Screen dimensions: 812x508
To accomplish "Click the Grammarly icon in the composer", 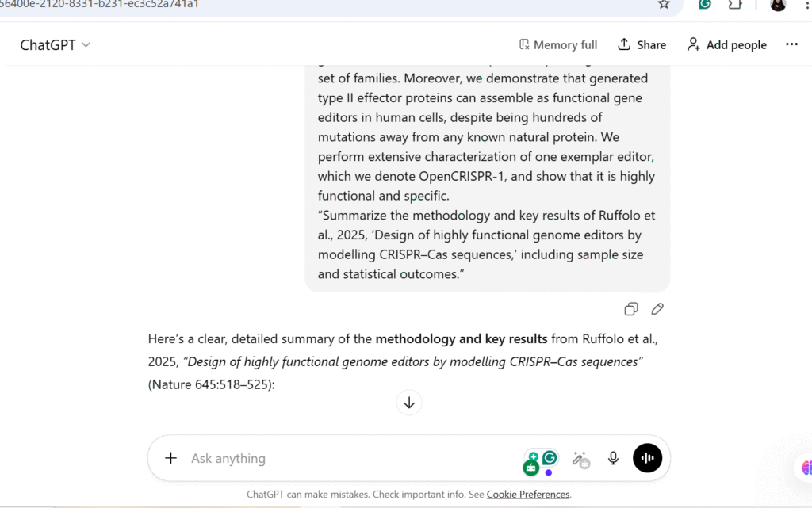I will [x=550, y=457].
